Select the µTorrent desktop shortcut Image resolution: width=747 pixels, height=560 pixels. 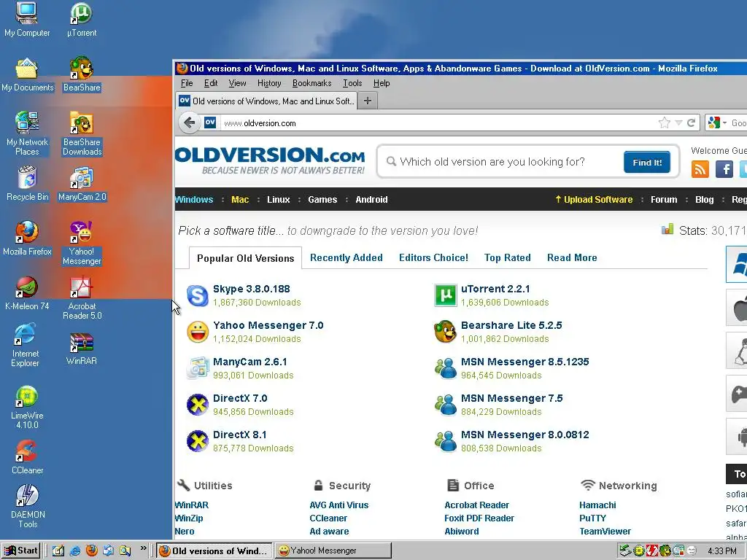(82, 19)
